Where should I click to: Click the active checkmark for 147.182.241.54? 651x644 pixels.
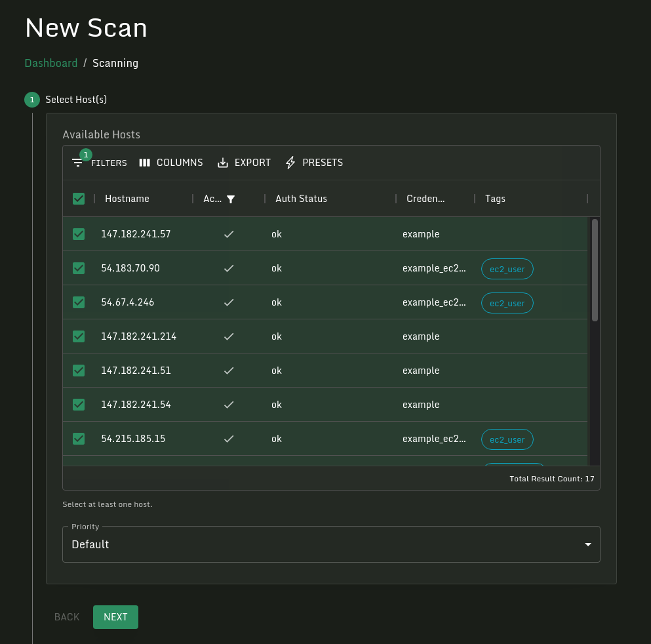tap(229, 405)
